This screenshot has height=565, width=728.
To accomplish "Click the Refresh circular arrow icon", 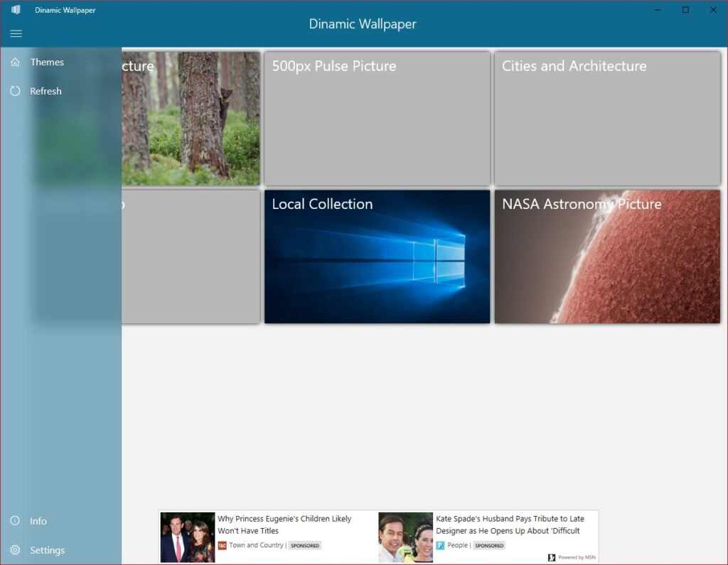I will [15, 91].
